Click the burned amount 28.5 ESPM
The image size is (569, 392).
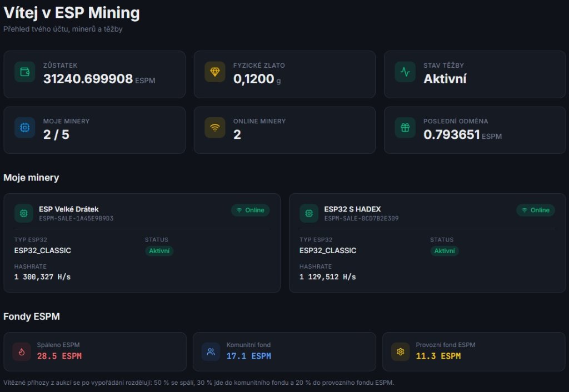[59, 356]
